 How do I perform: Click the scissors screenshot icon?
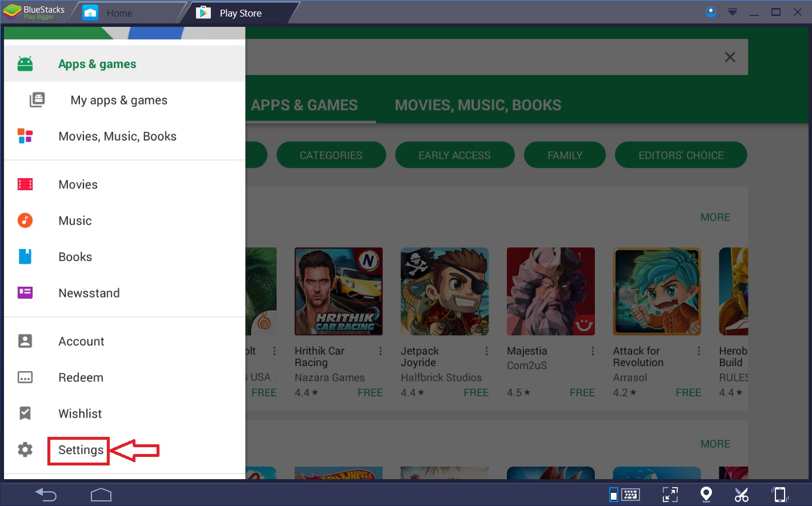coord(742,495)
